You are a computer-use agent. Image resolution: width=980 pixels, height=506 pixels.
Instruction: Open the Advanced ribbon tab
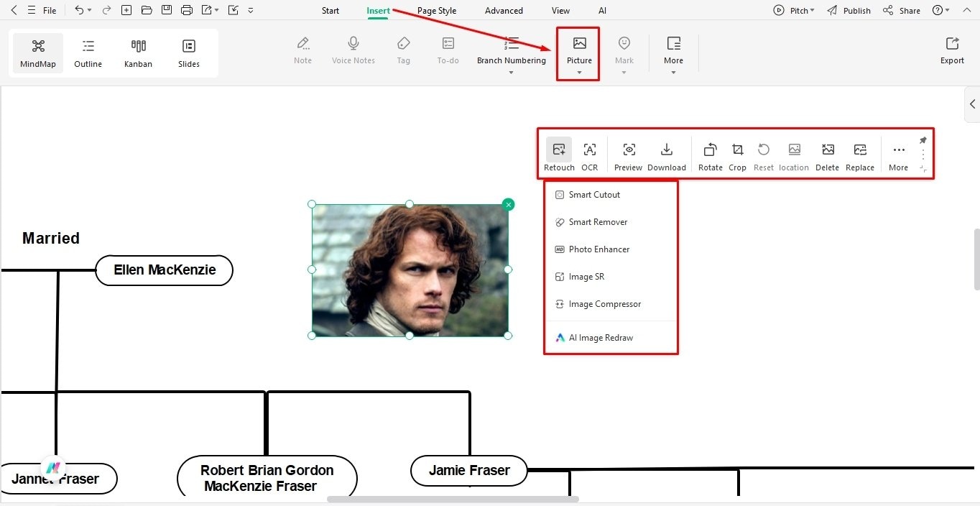click(503, 10)
